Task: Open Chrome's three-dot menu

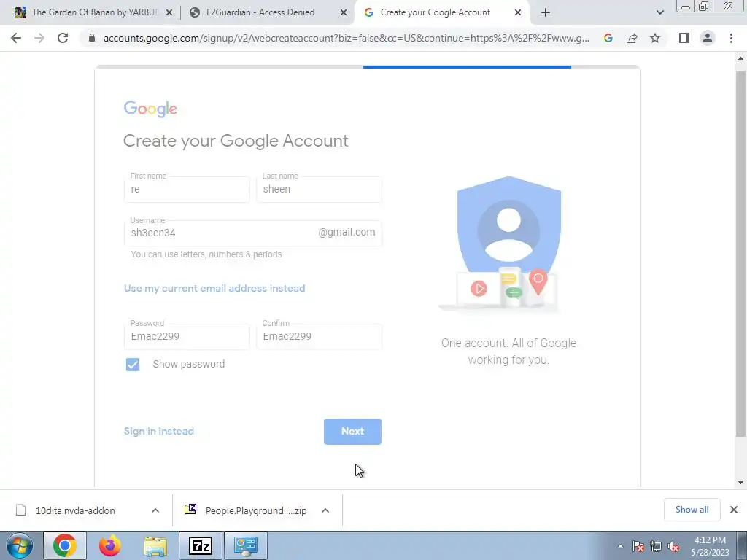Action: point(731,38)
